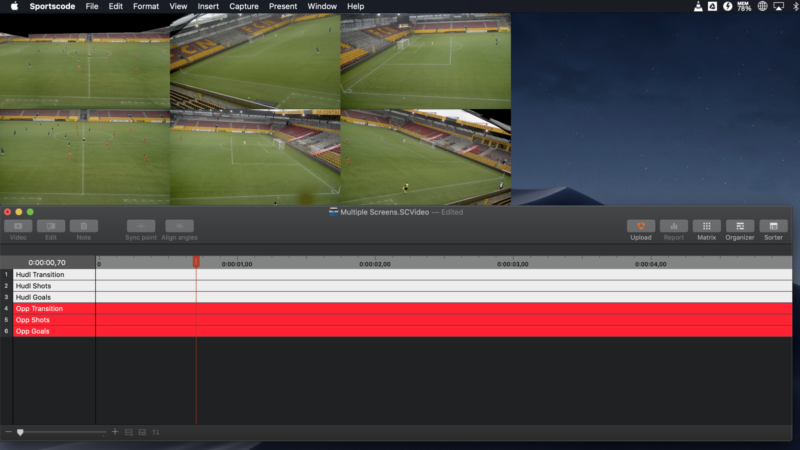Open the Capture menu
The image size is (800, 450).
[243, 6]
